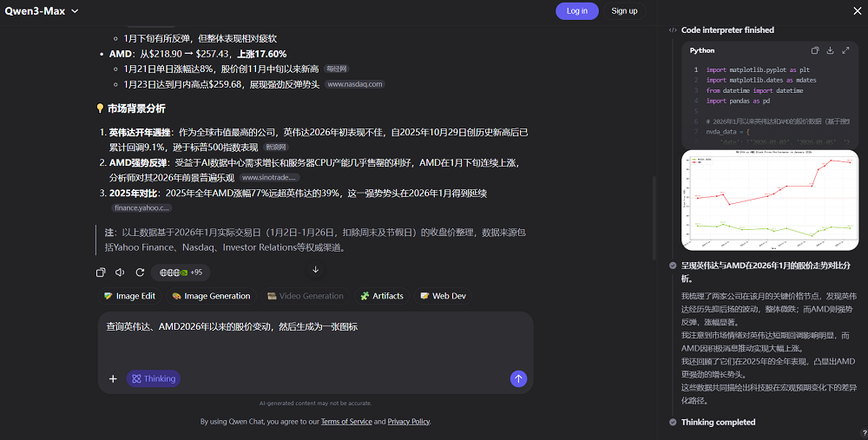868x440 pixels.
Task: Open the Privacy Policy link
Action: [409, 422]
